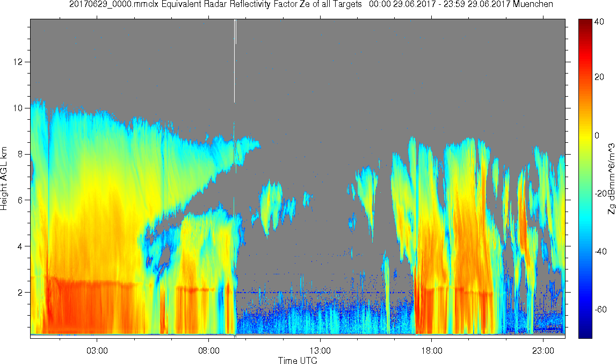616x364 pixels.
Task: Click the colorbar value 0
Action: 597,135
